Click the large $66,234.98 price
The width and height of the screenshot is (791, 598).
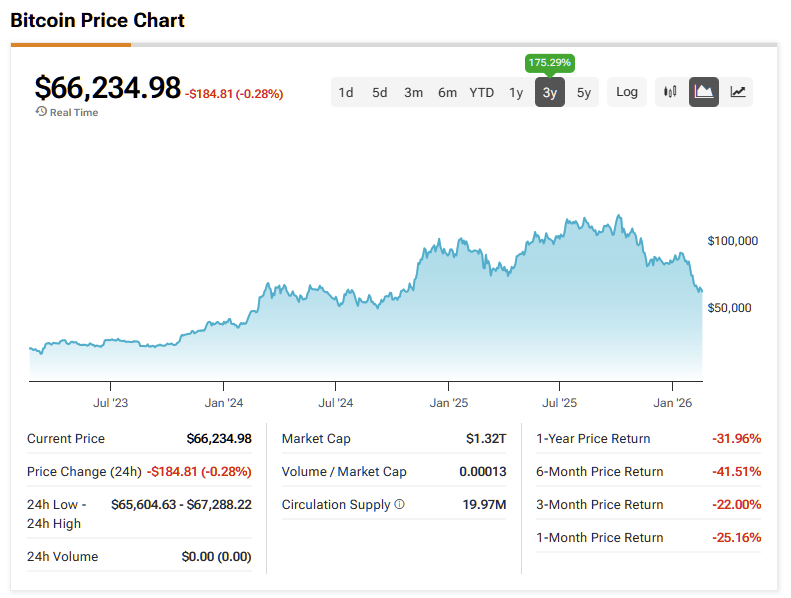[107, 88]
